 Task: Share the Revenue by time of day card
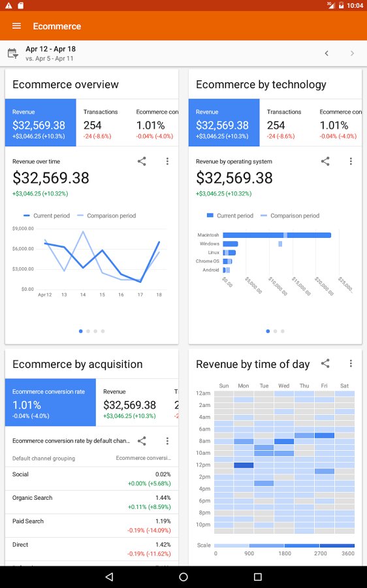[325, 363]
